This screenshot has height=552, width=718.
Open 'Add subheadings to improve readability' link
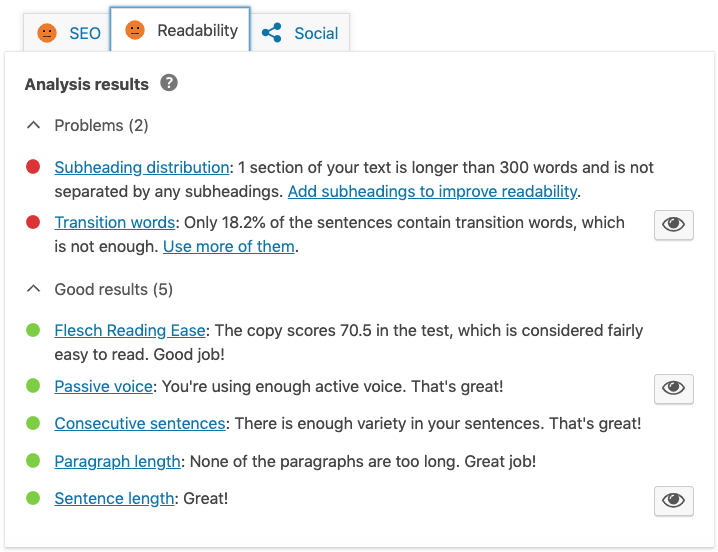point(432,191)
